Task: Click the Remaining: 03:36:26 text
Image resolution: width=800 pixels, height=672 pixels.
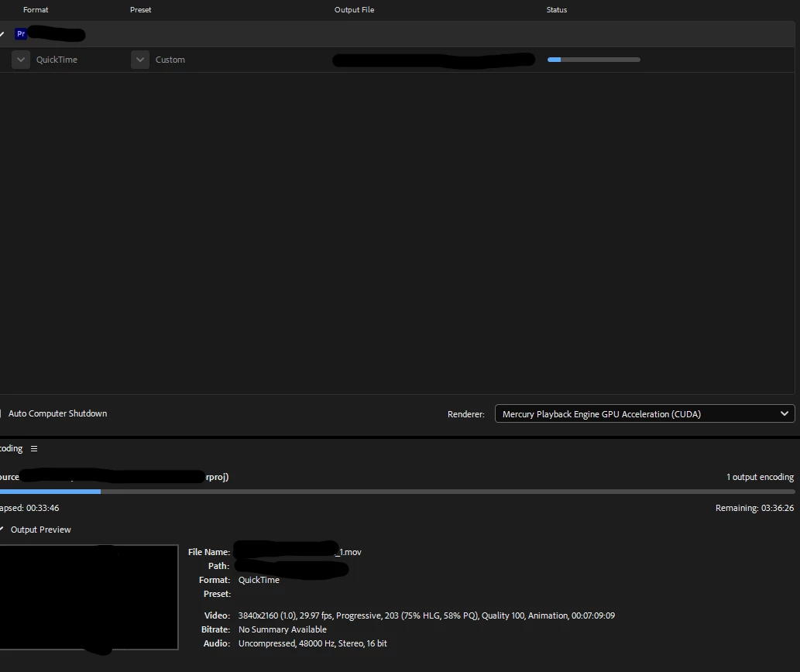Action: pyautogui.click(x=754, y=508)
